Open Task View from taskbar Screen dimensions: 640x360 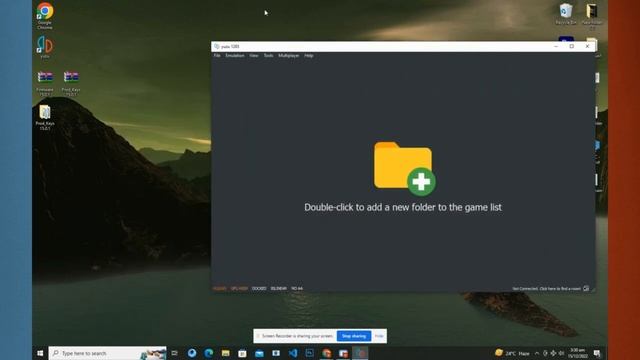coord(175,353)
